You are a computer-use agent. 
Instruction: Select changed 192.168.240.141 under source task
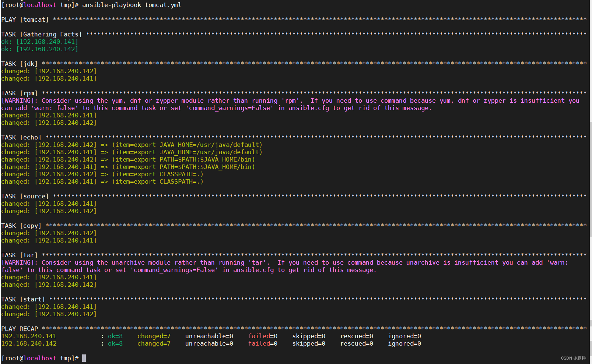tap(49, 204)
